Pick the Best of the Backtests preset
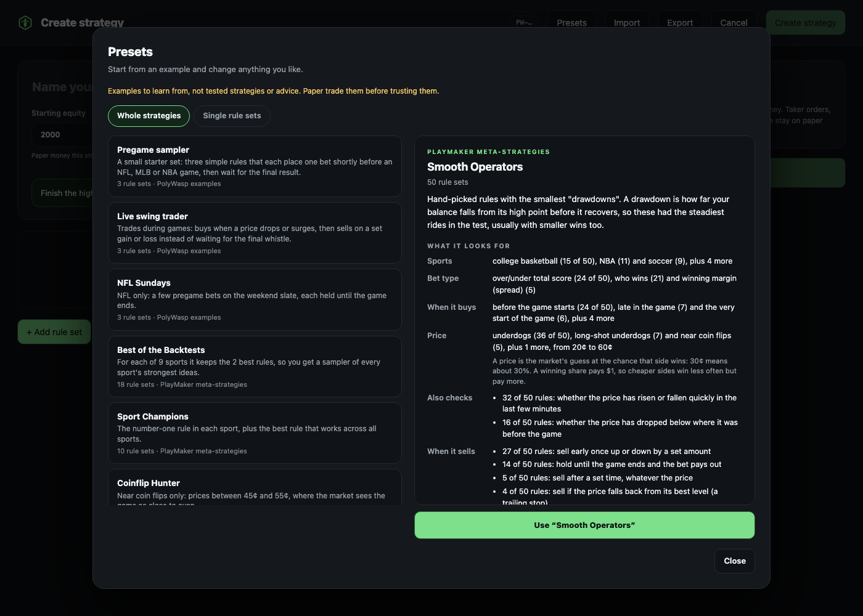 [x=255, y=367]
